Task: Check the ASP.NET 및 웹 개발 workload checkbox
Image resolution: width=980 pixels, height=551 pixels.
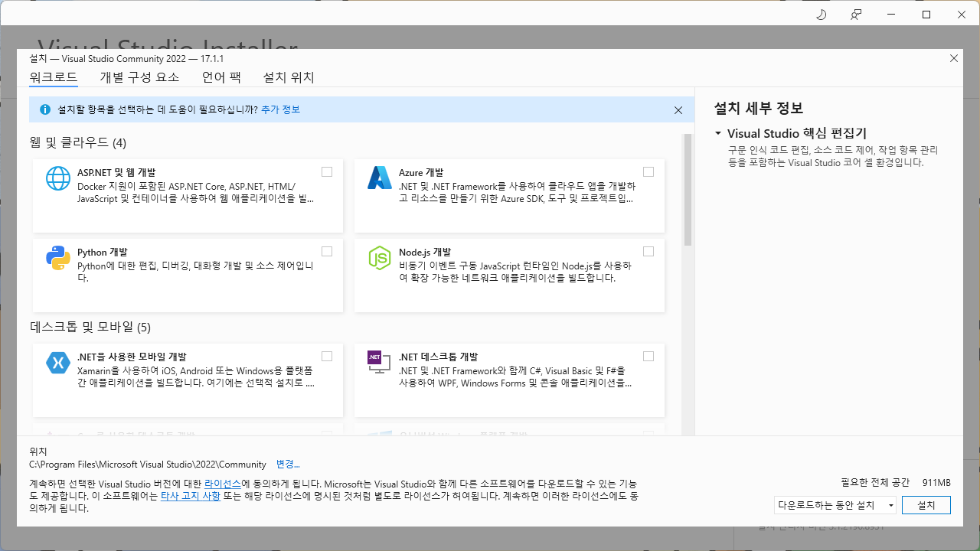Action: pyautogui.click(x=327, y=172)
